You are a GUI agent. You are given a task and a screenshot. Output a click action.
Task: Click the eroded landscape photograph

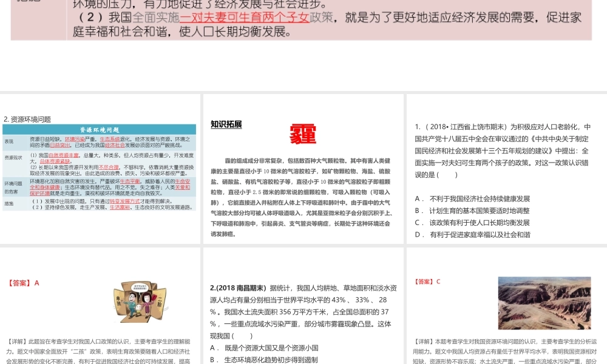[x=544, y=303]
